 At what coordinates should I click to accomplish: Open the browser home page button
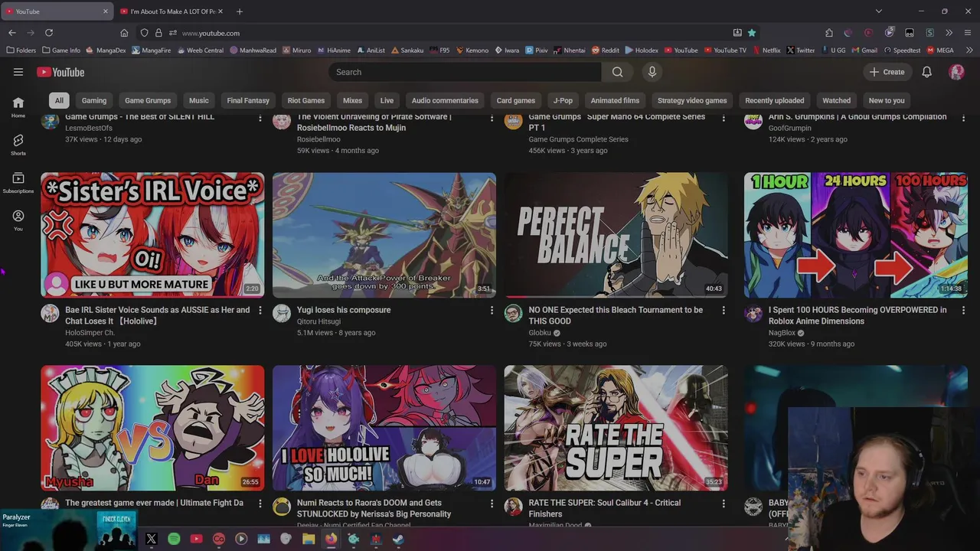click(x=124, y=33)
